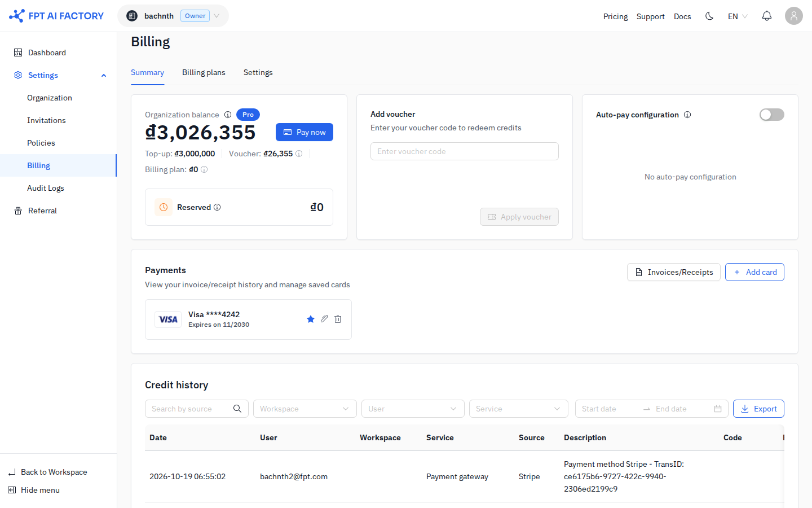This screenshot has height=508, width=812.
Task: Click info icon beside Organization balance
Action: (228, 115)
